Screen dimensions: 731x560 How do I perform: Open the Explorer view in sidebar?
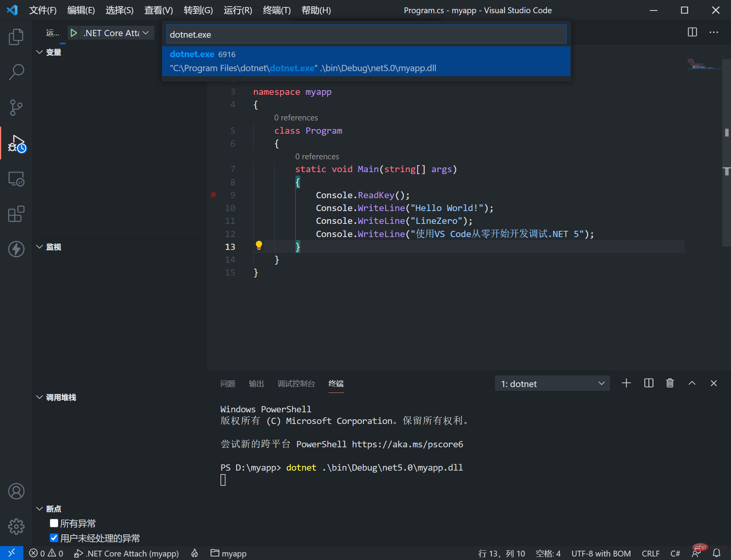pos(16,36)
